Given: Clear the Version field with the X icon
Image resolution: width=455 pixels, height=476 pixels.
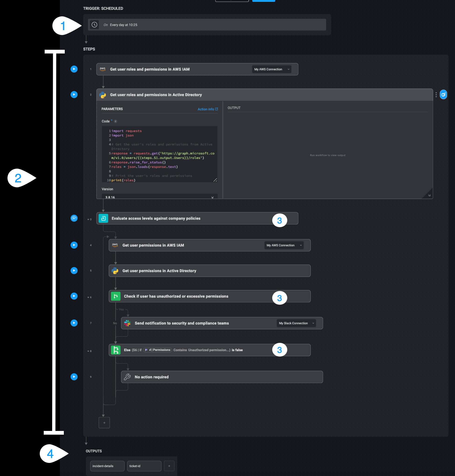Looking at the screenshot, I should pos(213,197).
